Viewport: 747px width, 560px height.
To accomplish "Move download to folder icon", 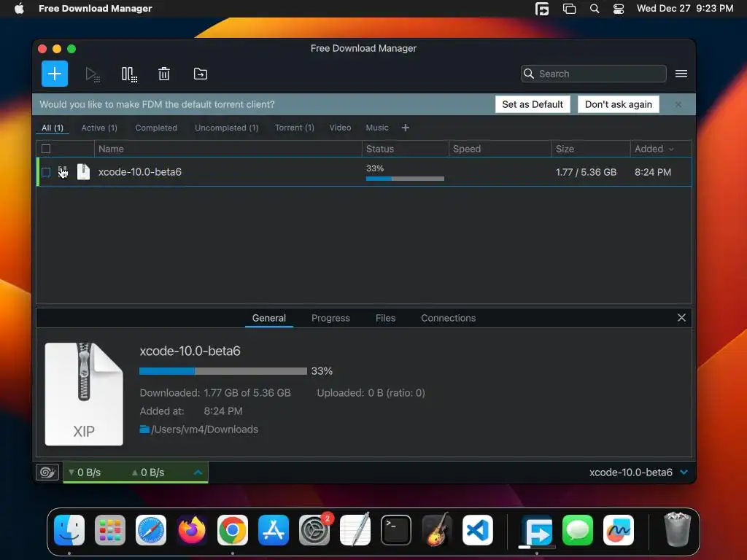I will [200, 74].
